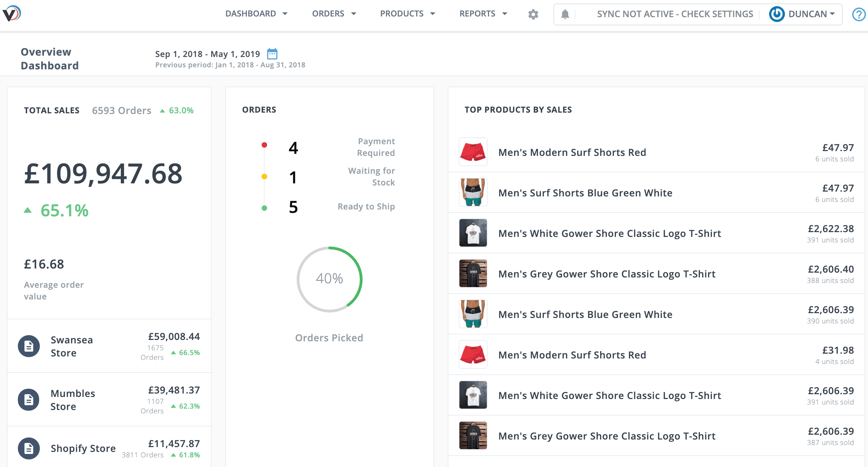Open the settings gear icon

click(x=533, y=14)
